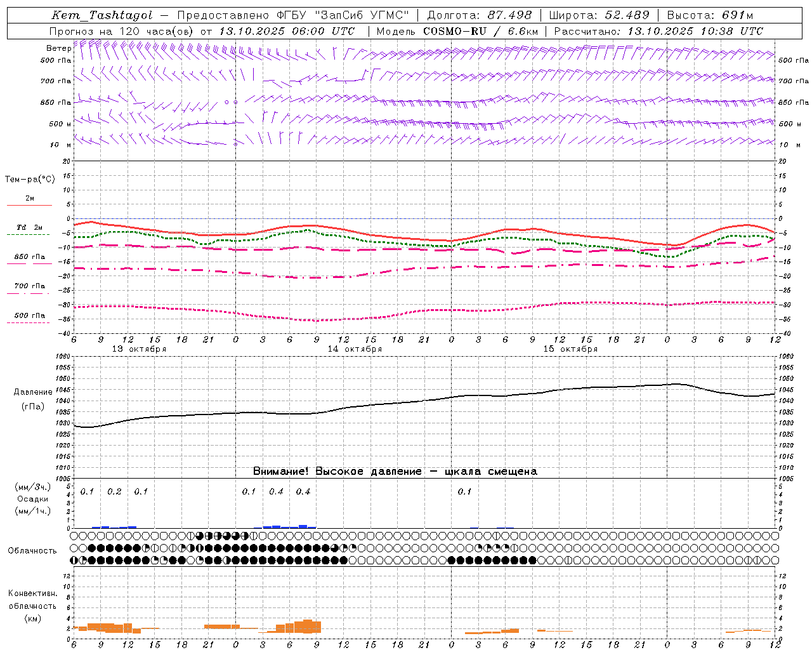
Task: Click the (мм/1ч.) precipitation unit label
Action: pos(33,512)
